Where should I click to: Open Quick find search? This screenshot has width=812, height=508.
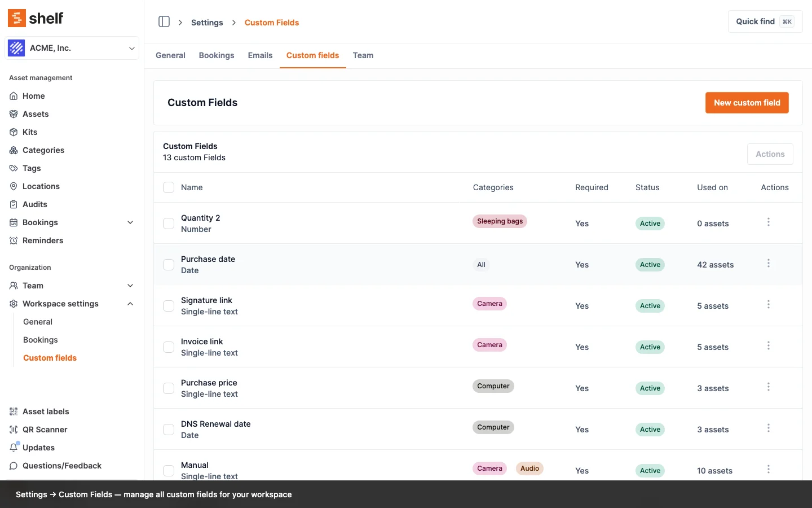(x=765, y=21)
